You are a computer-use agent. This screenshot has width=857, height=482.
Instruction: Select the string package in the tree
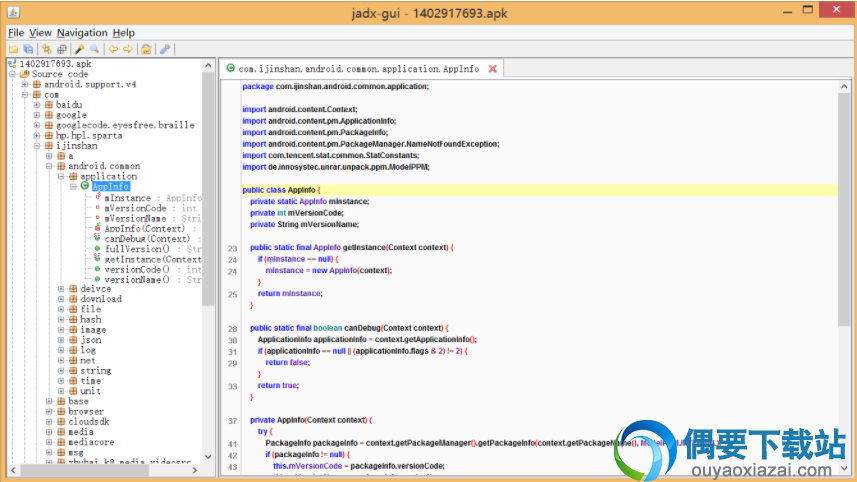tap(96, 371)
